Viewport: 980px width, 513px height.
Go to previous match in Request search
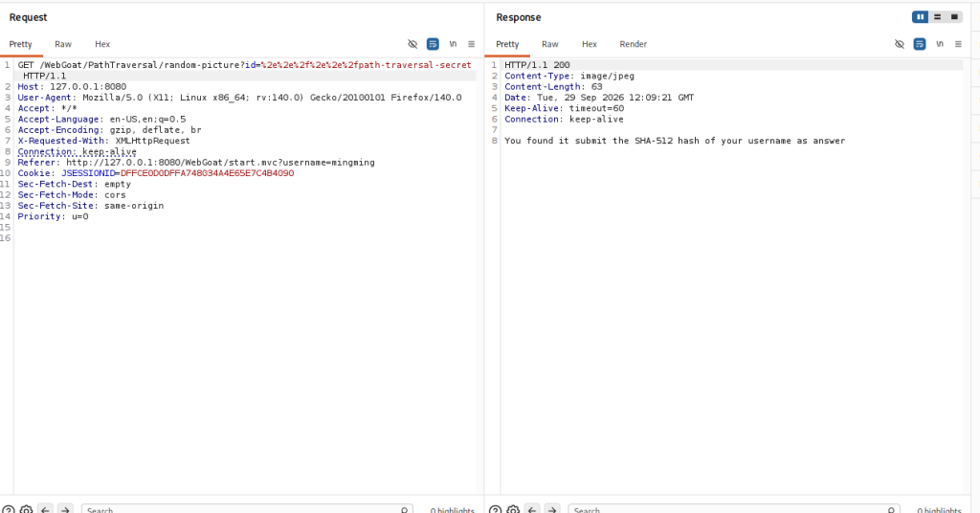pyautogui.click(x=45, y=510)
